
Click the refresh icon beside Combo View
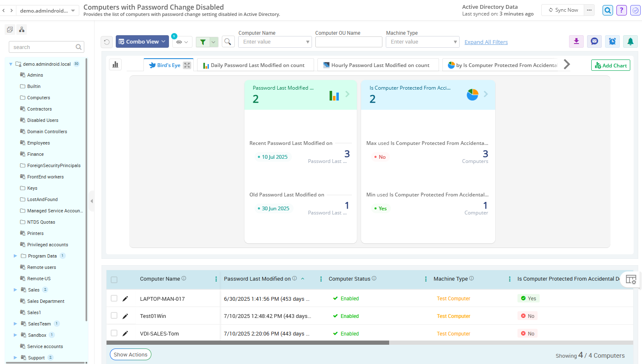107,42
